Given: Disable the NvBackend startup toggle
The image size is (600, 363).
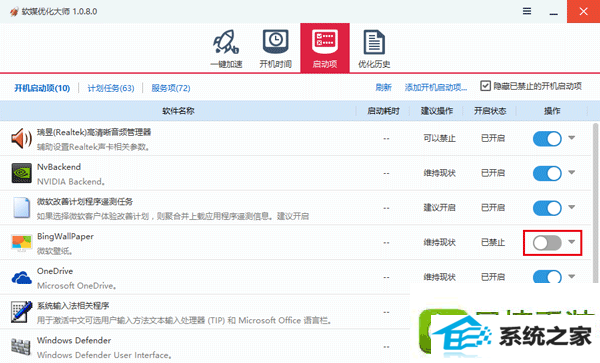Looking at the screenshot, I should coord(547,173).
